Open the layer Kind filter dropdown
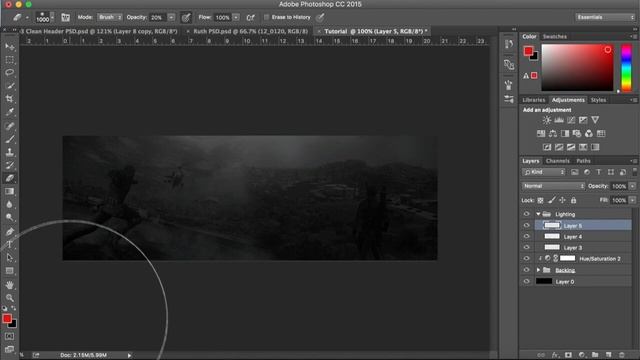This screenshot has width=640, height=360. pos(543,172)
